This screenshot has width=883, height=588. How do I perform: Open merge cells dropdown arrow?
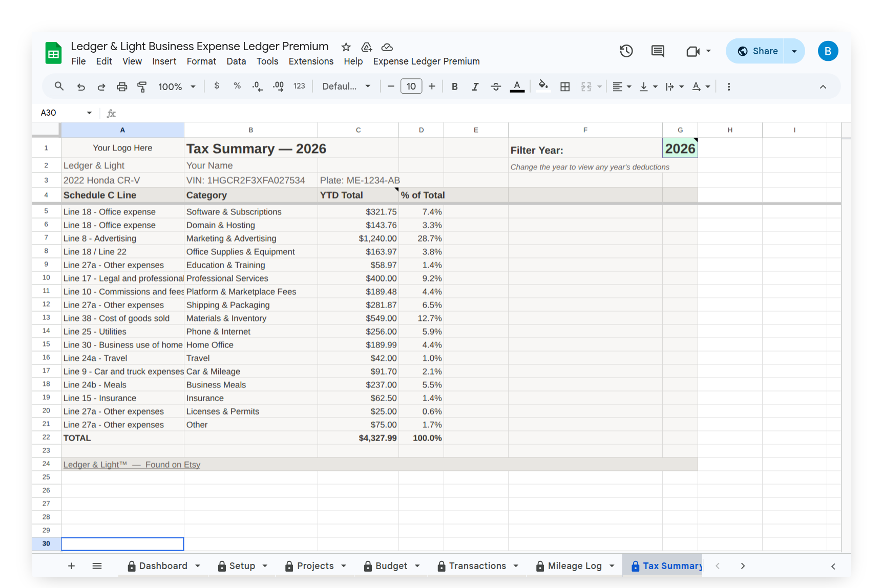coord(599,87)
